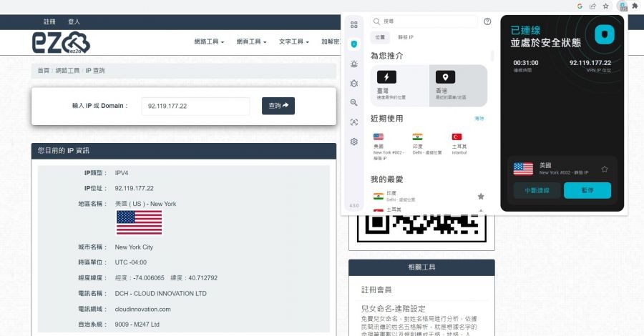Bookmark this page with star icon

tap(605, 6)
